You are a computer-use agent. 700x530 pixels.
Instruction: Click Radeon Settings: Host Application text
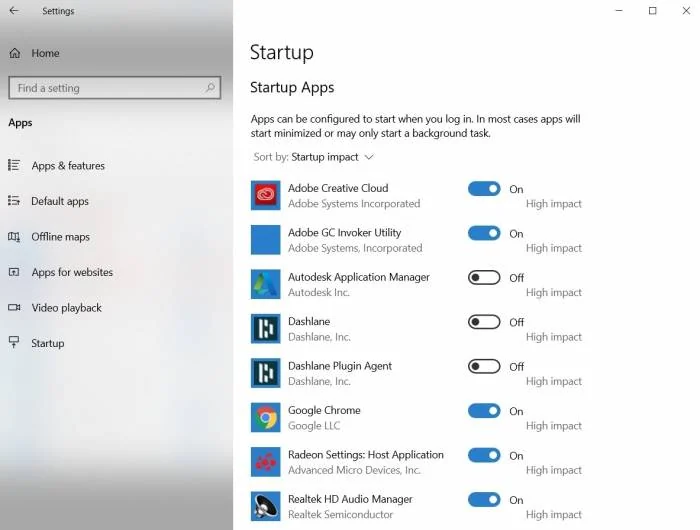click(x=366, y=455)
